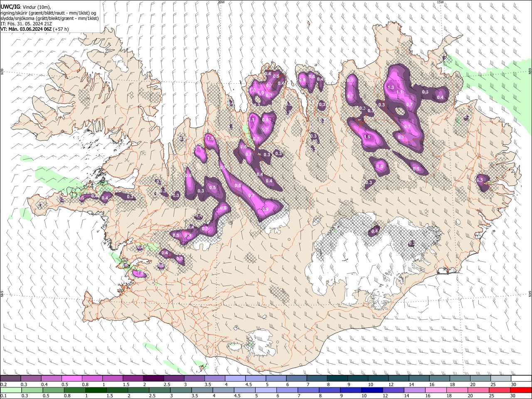Select the crimson-pink swatch labeled 25 in rain scale
532x399 pixels.
[499, 390]
